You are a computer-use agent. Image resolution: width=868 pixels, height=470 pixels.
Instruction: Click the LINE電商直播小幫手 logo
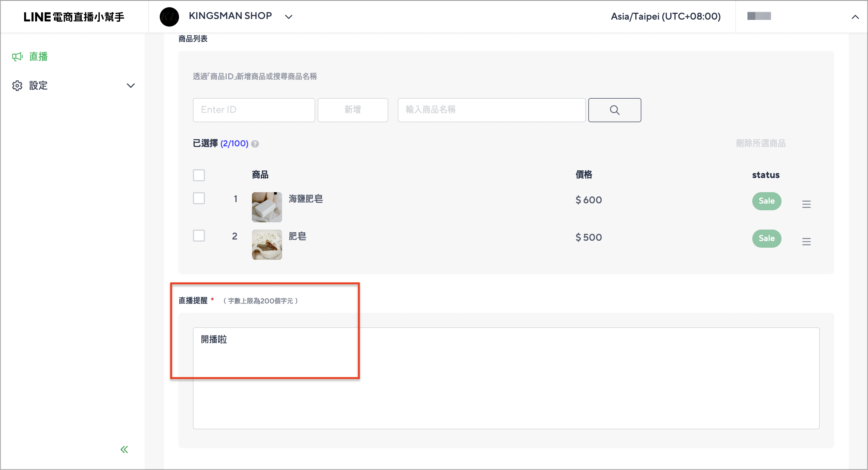[x=74, y=17]
